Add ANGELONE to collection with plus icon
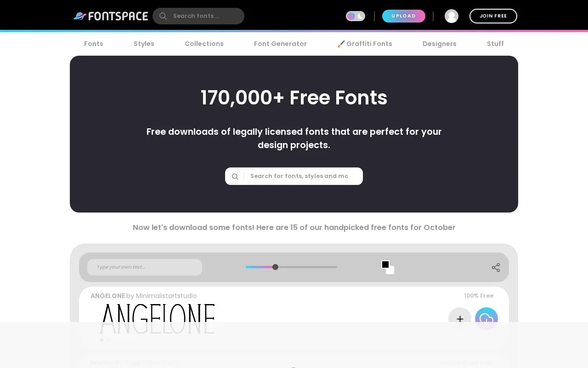588x368 pixels. (460, 319)
